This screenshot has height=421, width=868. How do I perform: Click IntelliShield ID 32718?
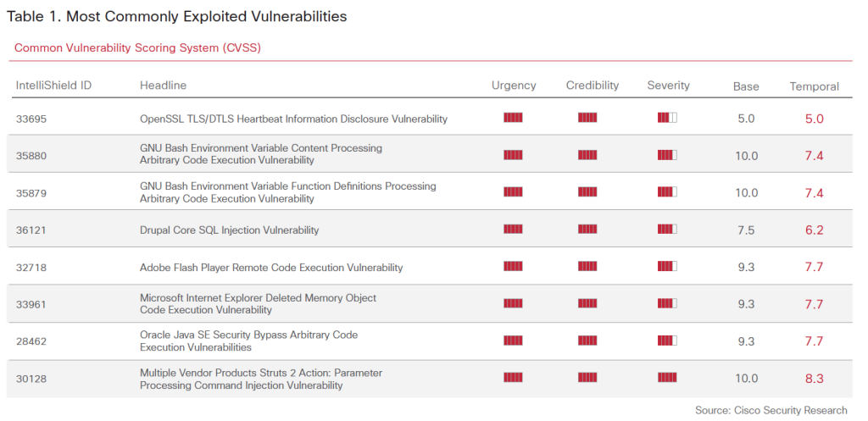tap(31, 268)
